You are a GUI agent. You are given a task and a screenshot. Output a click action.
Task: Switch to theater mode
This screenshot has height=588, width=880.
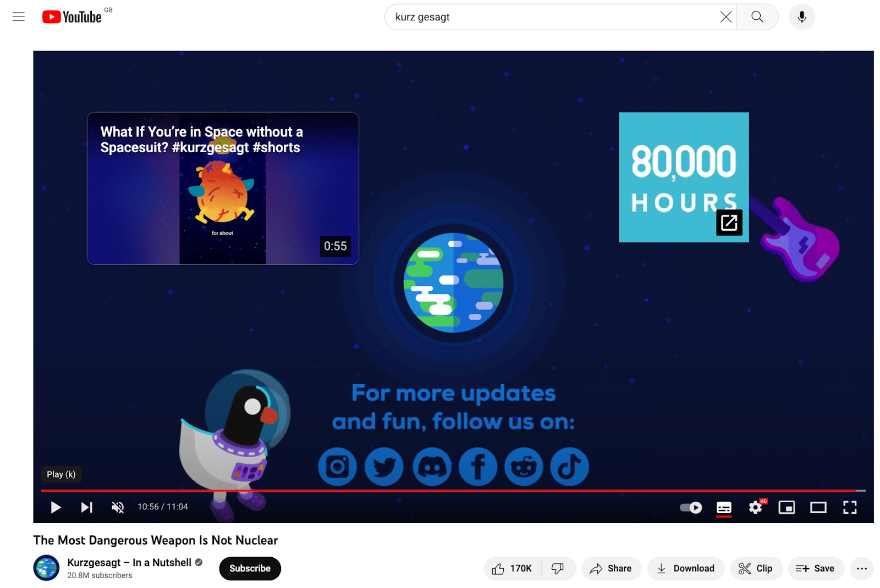pos(818,507)
